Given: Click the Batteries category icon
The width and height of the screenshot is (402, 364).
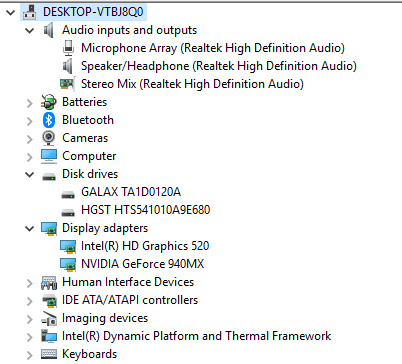Looking at the screenshot, I should [49, 102].
